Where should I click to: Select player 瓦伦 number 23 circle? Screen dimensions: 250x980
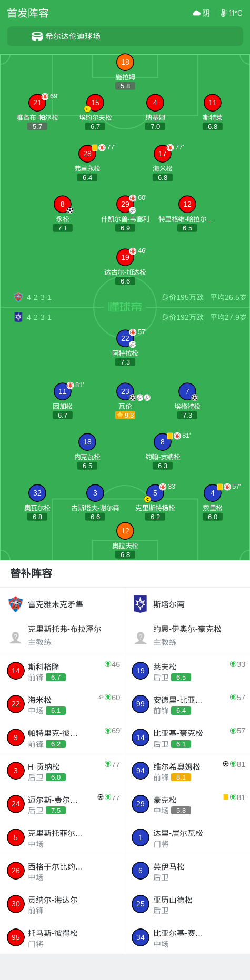[125, 391]
